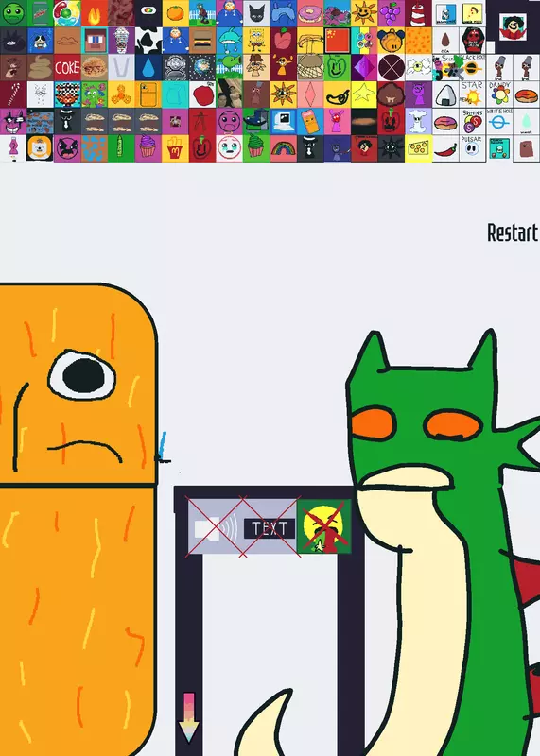Choose the Skittles candy icon
This screenshot has width=540, height=756.
click(x=473, y=122)
